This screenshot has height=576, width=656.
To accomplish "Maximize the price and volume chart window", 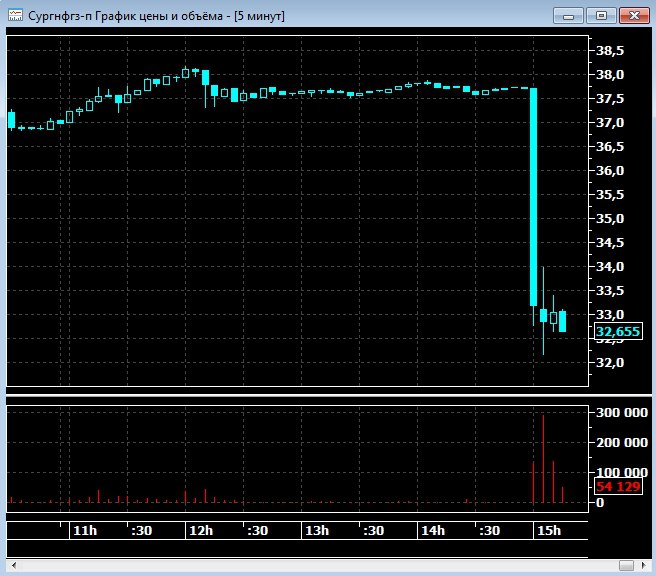I will coord(601,15).
